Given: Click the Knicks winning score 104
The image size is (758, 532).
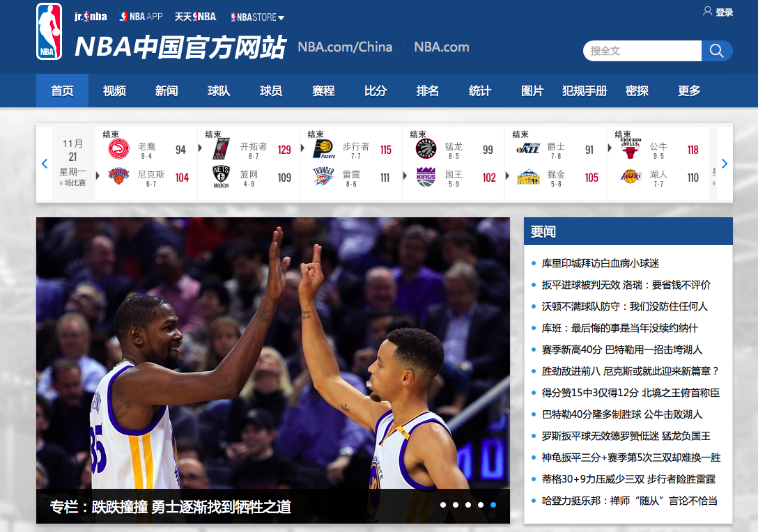Looking at the screenshot, I should (182, 178).
